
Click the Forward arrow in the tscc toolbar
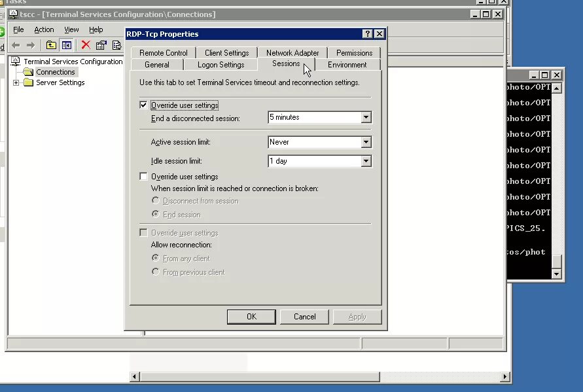click(x=31, y=45)
